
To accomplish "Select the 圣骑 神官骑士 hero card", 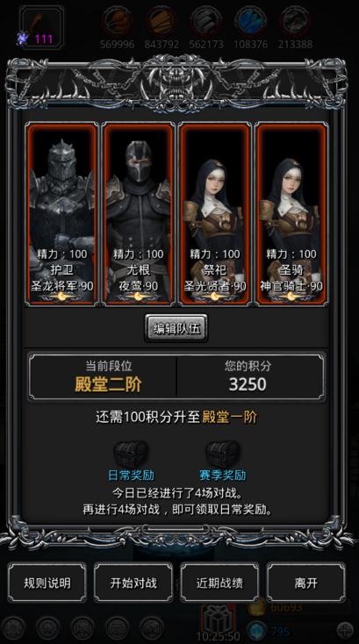I will tap(291, 214).
